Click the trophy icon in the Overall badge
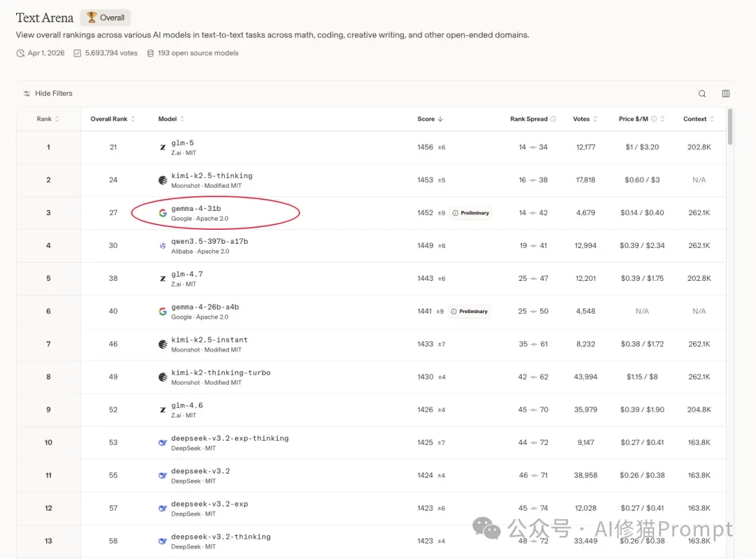Image resolution: width=756 pixels, height=559 pixels. click(90, 17)
